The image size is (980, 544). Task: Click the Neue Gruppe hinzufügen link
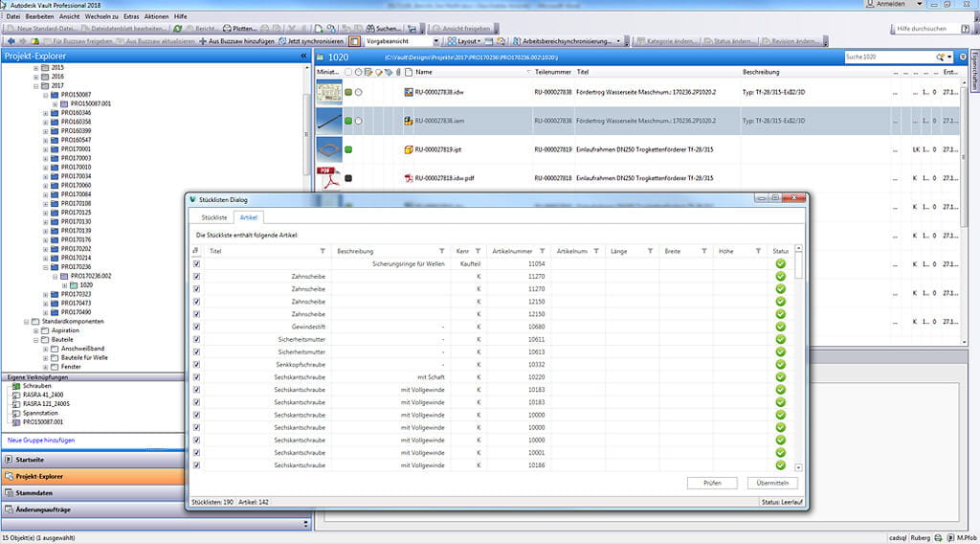pos(41,440)
